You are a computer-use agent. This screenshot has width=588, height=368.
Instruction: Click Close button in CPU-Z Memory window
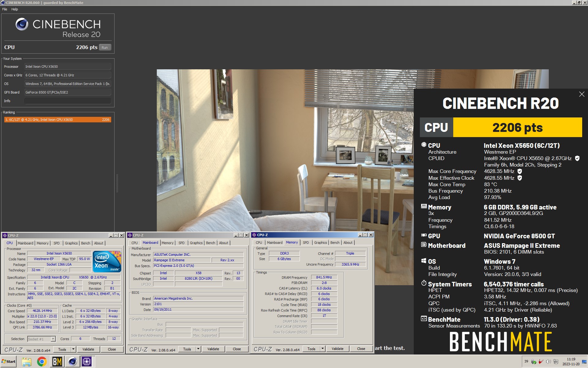point(361,349)
